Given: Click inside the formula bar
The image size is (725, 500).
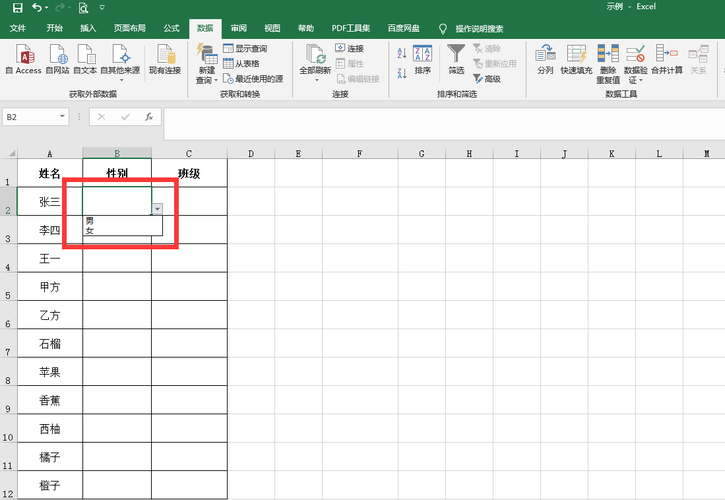Looking at the screenshot, I should [x=444, y=123].
